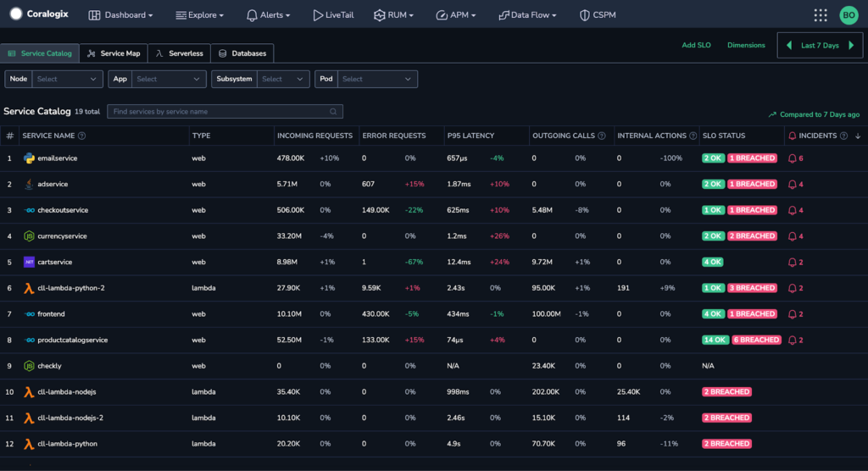Click Outgoing Calls help icon

pos(602,136)
